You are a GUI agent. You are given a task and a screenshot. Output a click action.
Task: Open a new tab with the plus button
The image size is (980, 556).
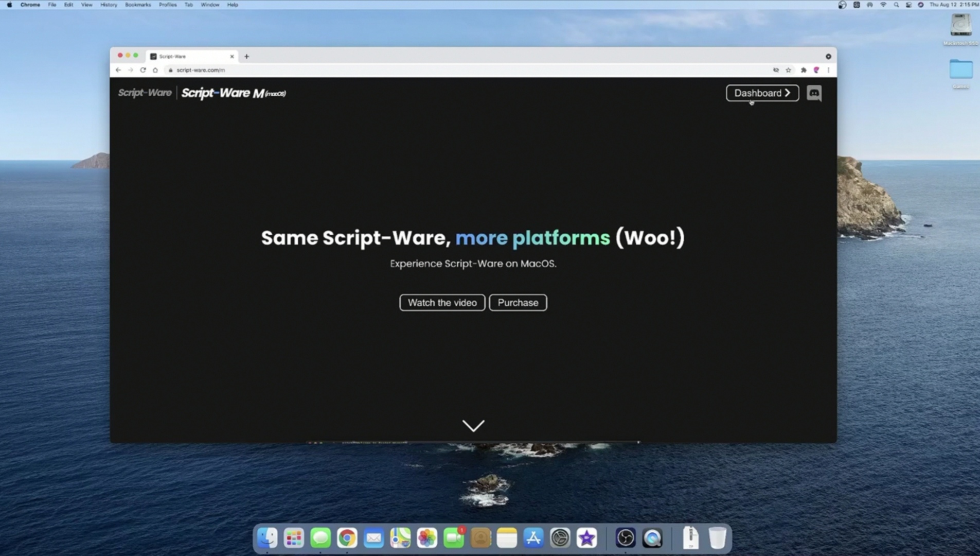(246, 57)
